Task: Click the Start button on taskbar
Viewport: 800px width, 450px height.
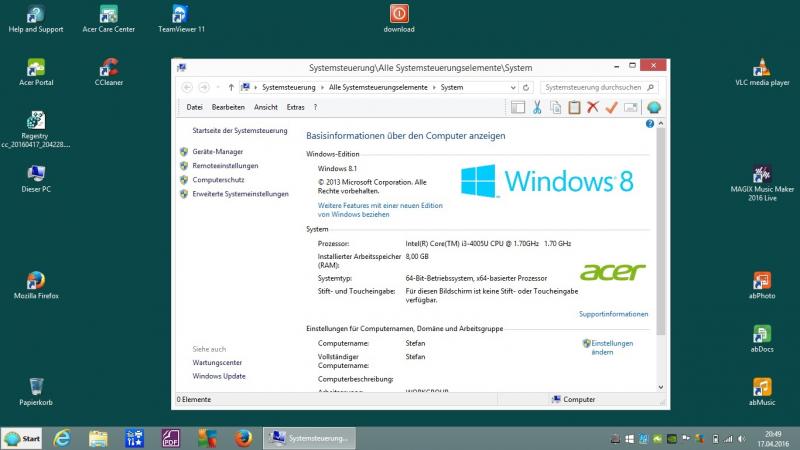Action: (x=22, y=438)
